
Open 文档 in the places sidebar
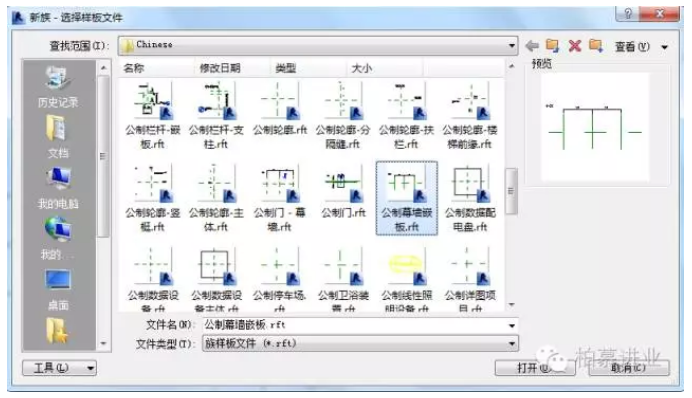pyautogui.click(x=58, y=137)
